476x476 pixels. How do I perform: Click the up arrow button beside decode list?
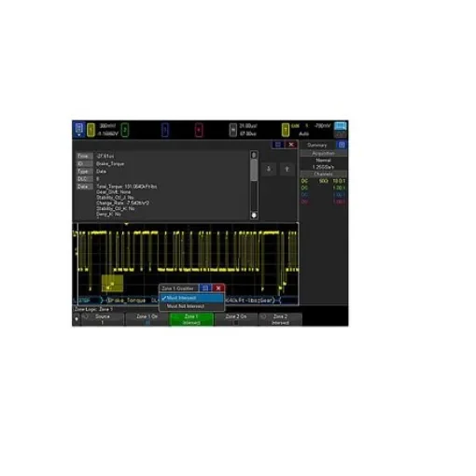click(x=287, y=169)
